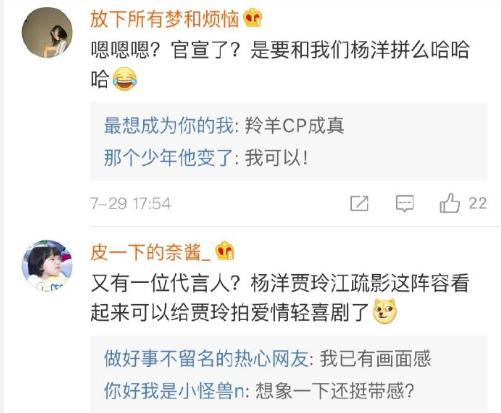The height and width of the screenshot is (413, 501).
Task: Tap the doge emoji in second comment
Action: pyautogui.click(x=385, y=312)
